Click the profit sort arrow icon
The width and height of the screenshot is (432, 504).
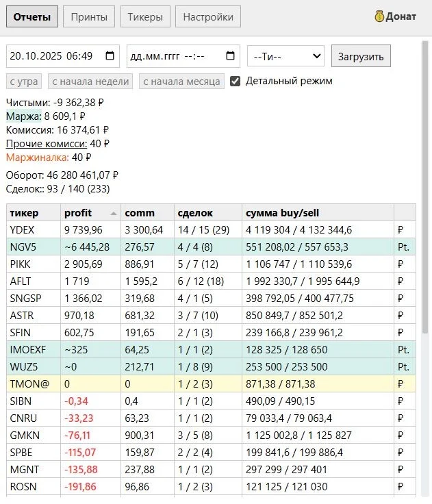(113, 213)
